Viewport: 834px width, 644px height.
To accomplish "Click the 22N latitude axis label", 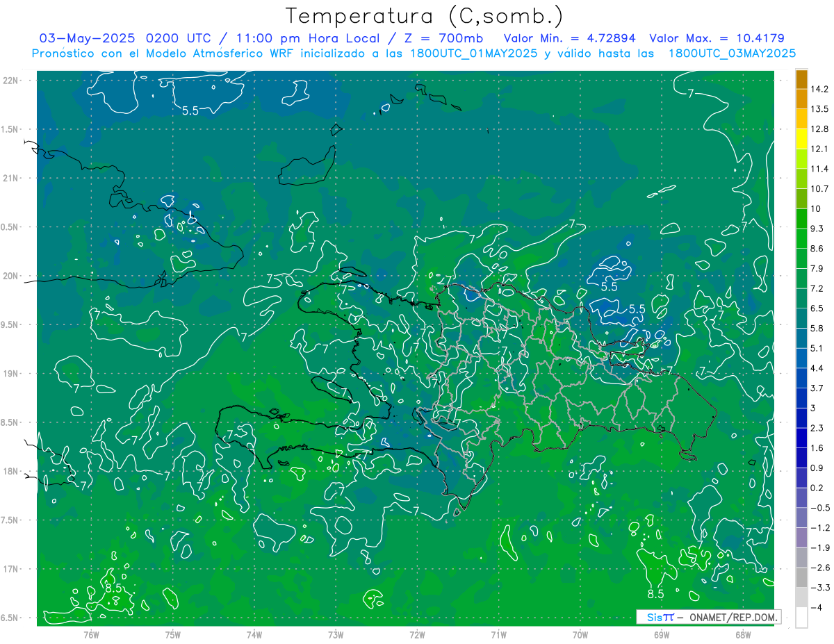I will point(12,80).
